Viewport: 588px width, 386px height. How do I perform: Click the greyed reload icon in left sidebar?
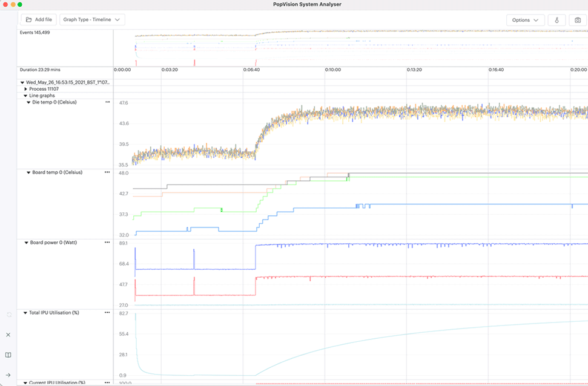point(9,315)
